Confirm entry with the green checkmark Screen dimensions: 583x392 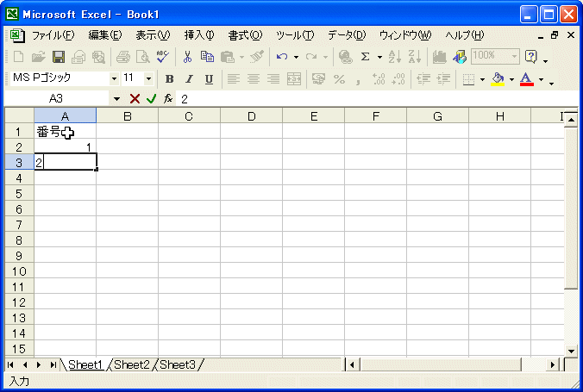point(151,99)
